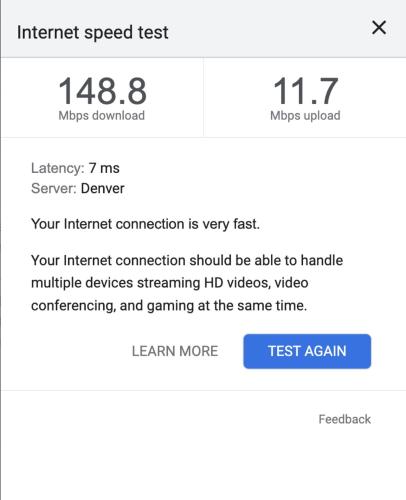Screen dimensions: 406x500
Task: Click the Internet speed test title
Action: (93, 33)
